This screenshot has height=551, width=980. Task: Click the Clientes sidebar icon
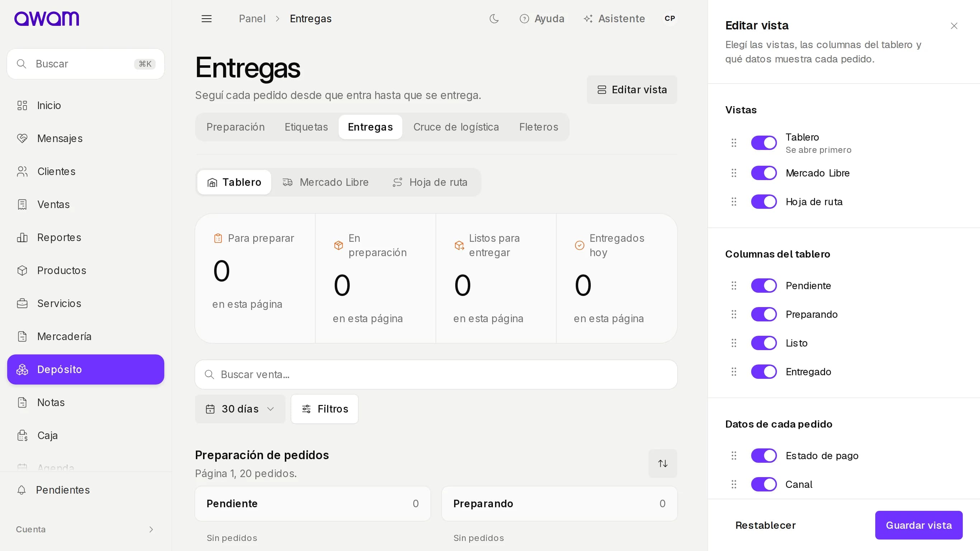[22, 171]
